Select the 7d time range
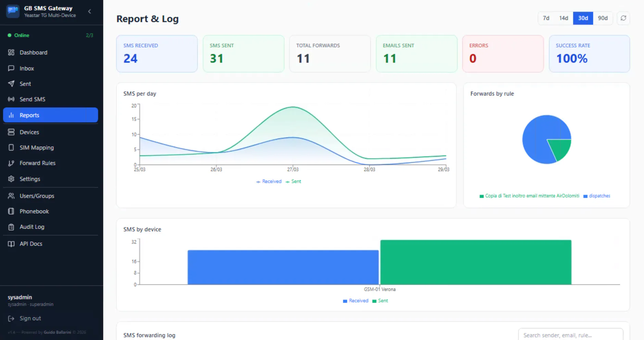Viewport: 644px width, 340px height. [546, 18]
